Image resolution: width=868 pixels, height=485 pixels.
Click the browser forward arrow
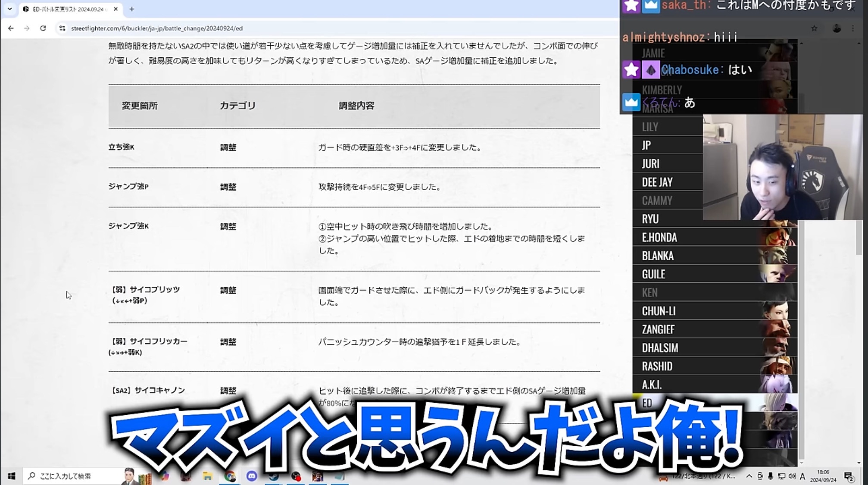tap(27, 28)
